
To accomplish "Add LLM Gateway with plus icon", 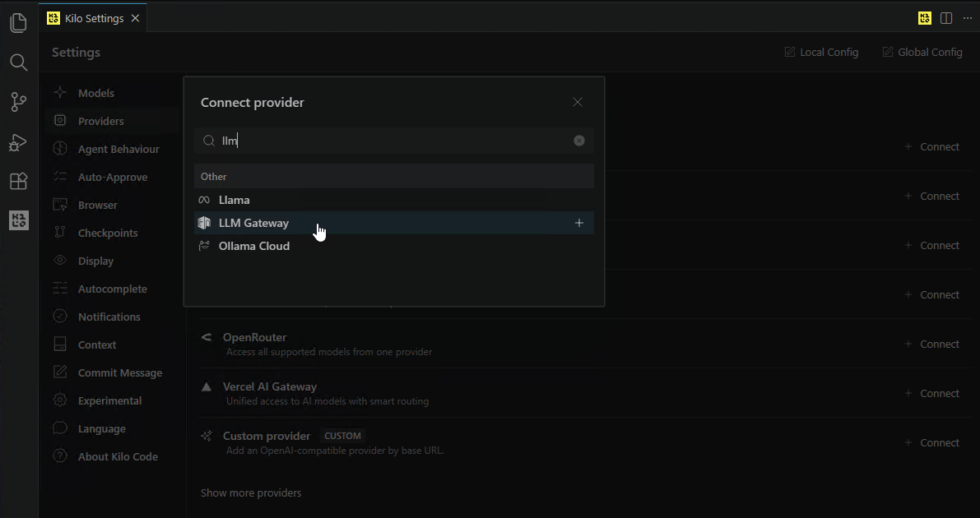I will click(579, 223).
